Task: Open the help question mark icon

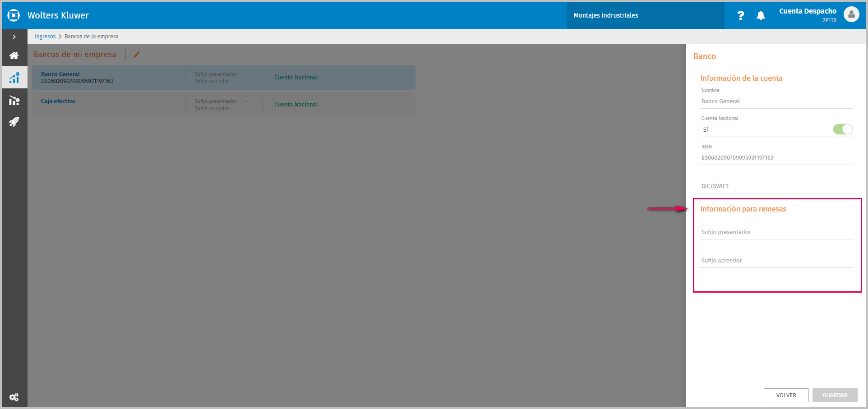Action: pyautogui.click(x=740, y=15)
